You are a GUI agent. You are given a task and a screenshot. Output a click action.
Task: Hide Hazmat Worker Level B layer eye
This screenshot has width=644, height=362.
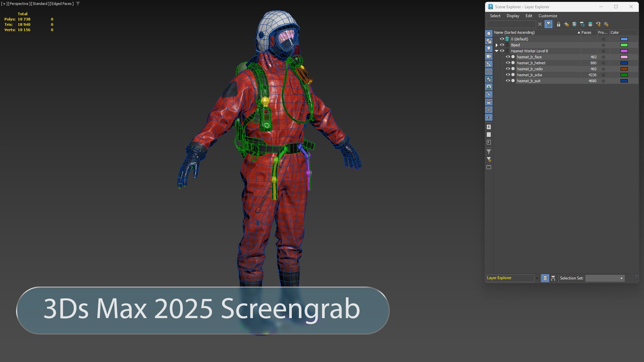click(502, 51)
